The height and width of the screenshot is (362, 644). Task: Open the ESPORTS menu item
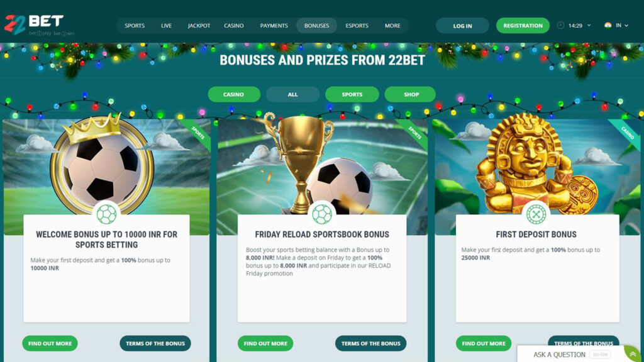(x=357, y=25)
